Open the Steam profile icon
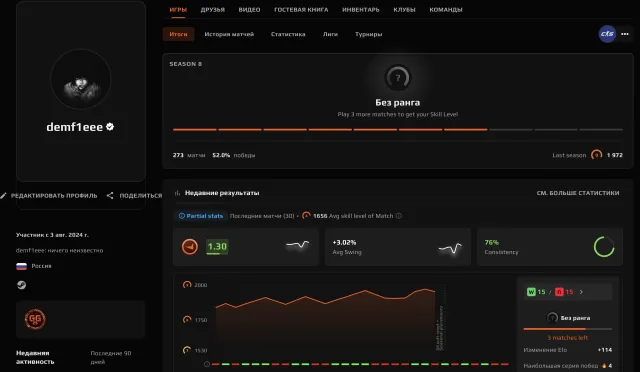The height and width of the screenshot is (372, 640). click(21, 285)
